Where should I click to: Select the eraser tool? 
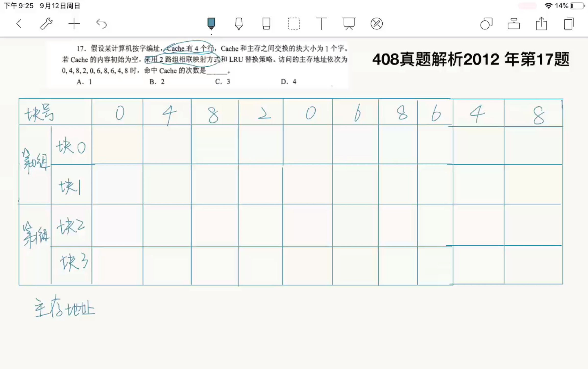[x=266, y=24]
